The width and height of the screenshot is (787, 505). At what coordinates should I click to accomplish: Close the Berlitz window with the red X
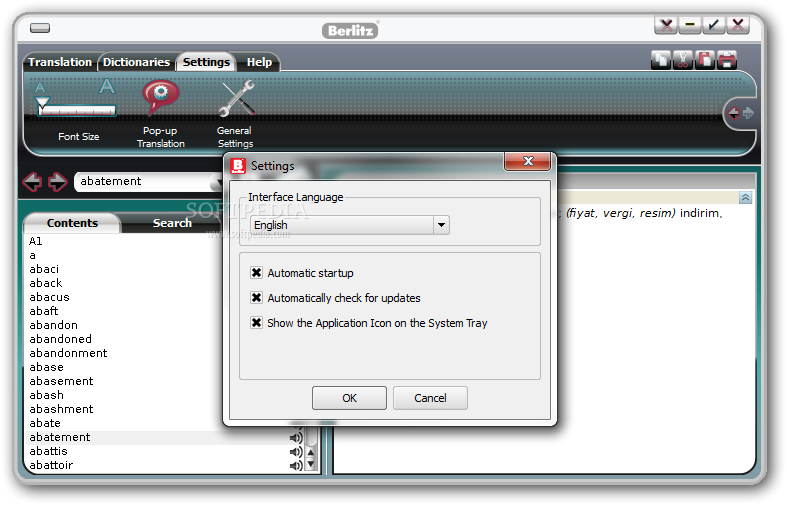[x=738, y=25]
